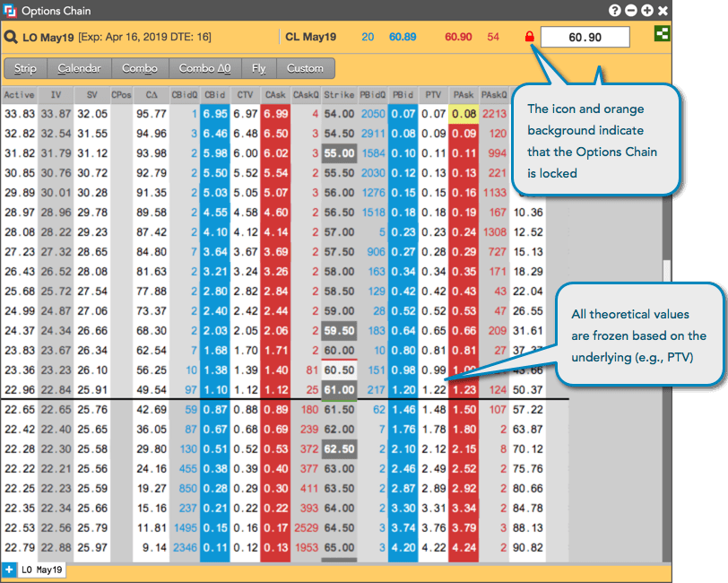Viewport: 728px width, 583px height.
Task: Click the CΔ column header
Action: click(x=152, y=95)
